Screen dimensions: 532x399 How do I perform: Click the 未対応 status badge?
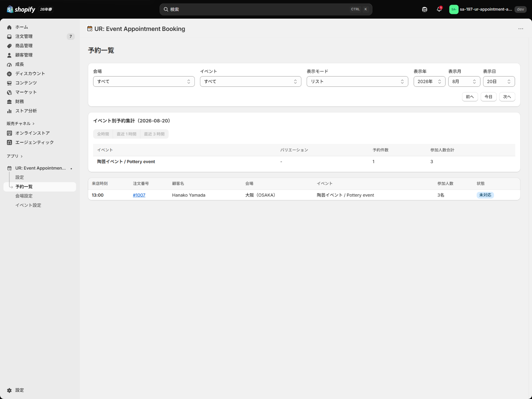click(x=485, y=195)
